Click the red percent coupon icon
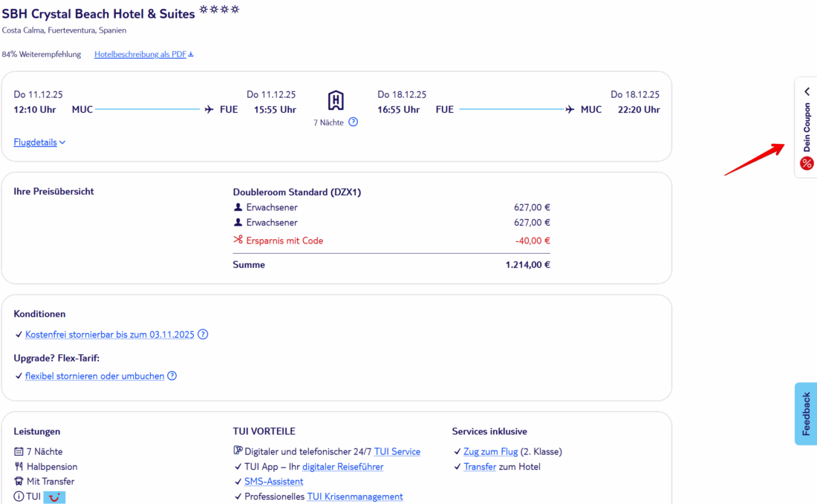The height and width of the screenshot is (504, 817). [807, 163]
